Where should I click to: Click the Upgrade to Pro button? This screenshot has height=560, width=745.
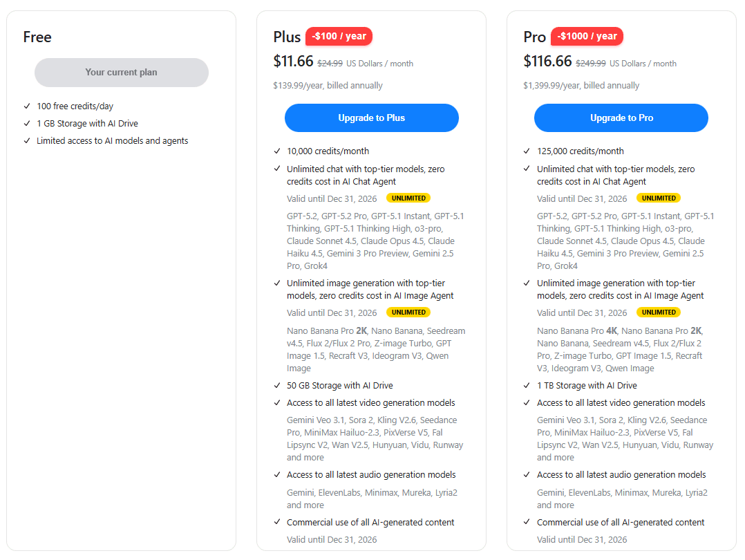(621, 118)
